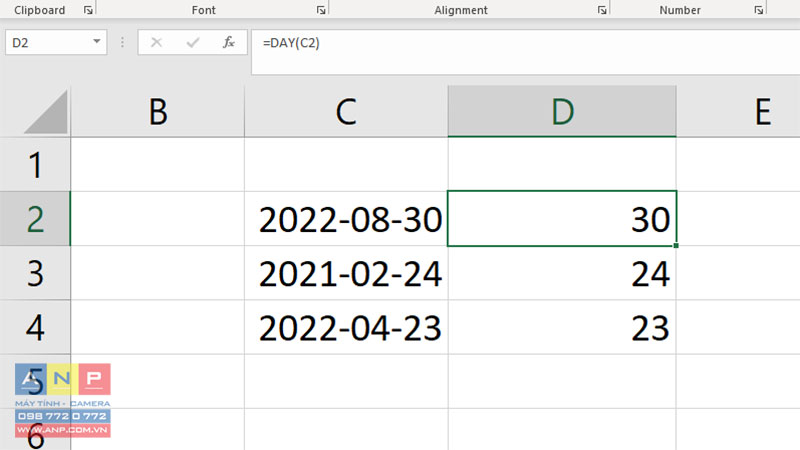Select column B header

(158, 111)
